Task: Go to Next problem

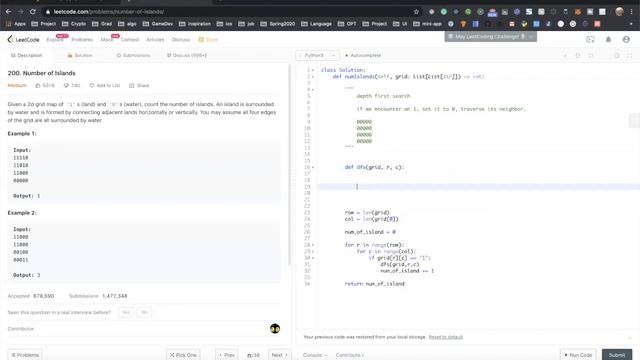Action: click(280, 355)
